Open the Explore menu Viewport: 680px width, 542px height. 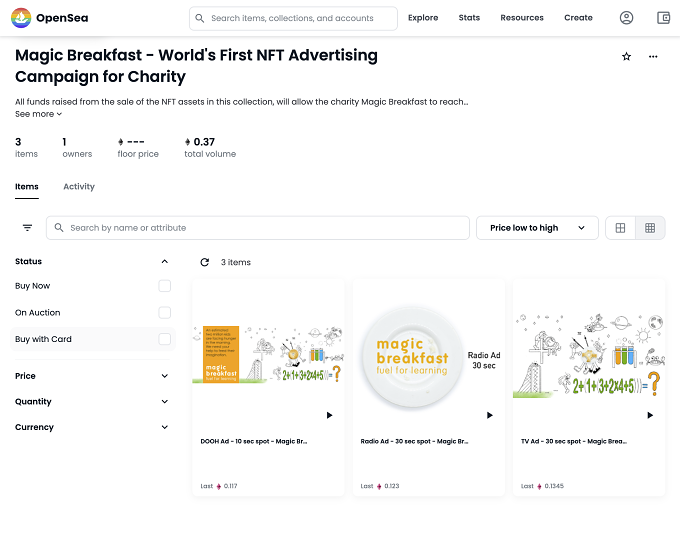[423, 18]
